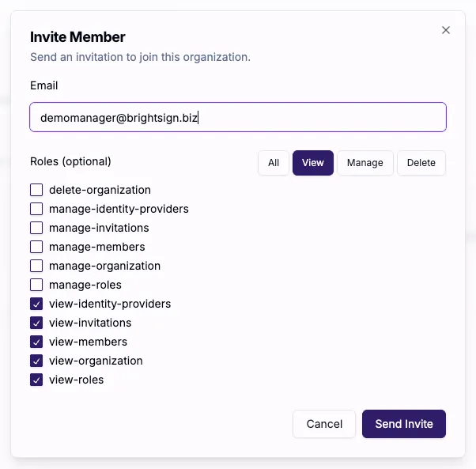
Task: Click the manage-roles label text
Action: [85, 285]
